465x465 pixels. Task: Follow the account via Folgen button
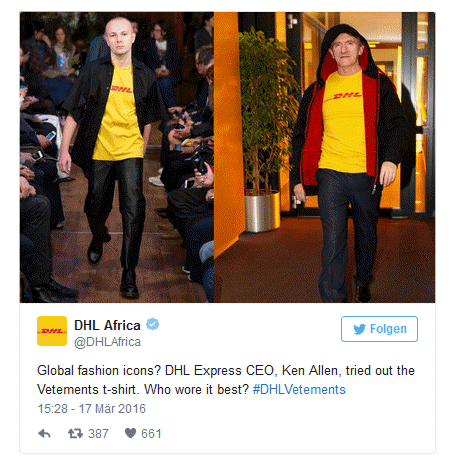(x=379, y=329)
